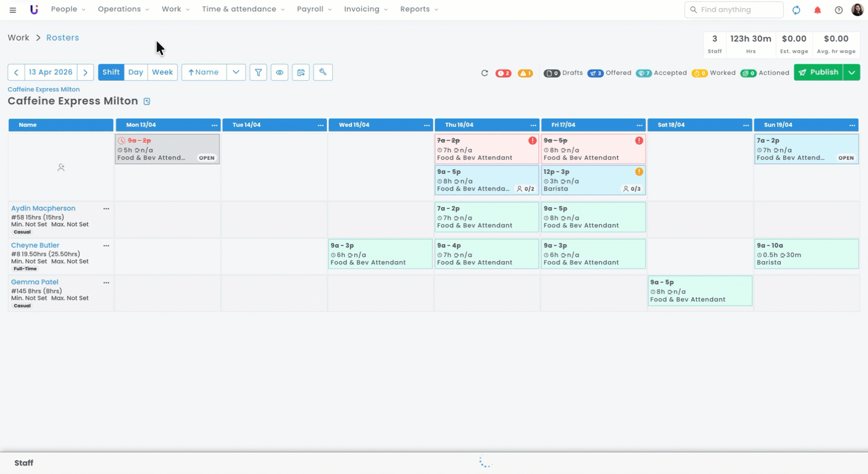Image resolution: width=868 pixels, height=474 pixels.
Task: Open the Time & attendance menu
Action: [243, 9]
